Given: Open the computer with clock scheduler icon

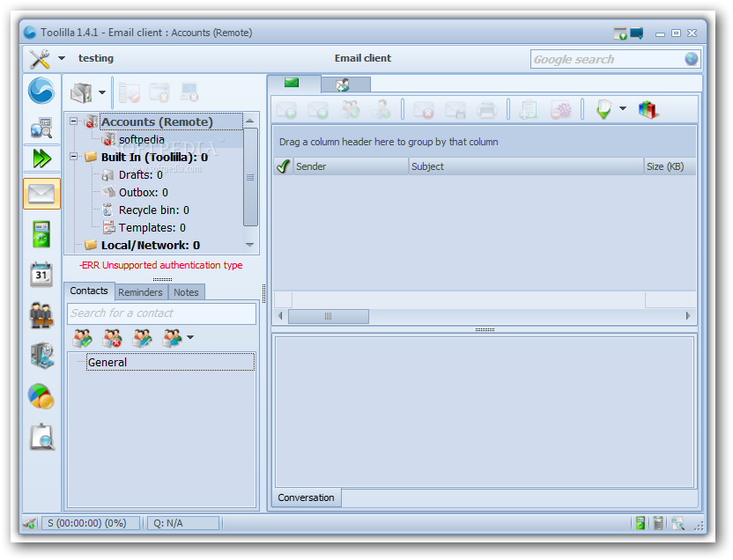Looking at the screenshot, I should click(x=42, y=356).
